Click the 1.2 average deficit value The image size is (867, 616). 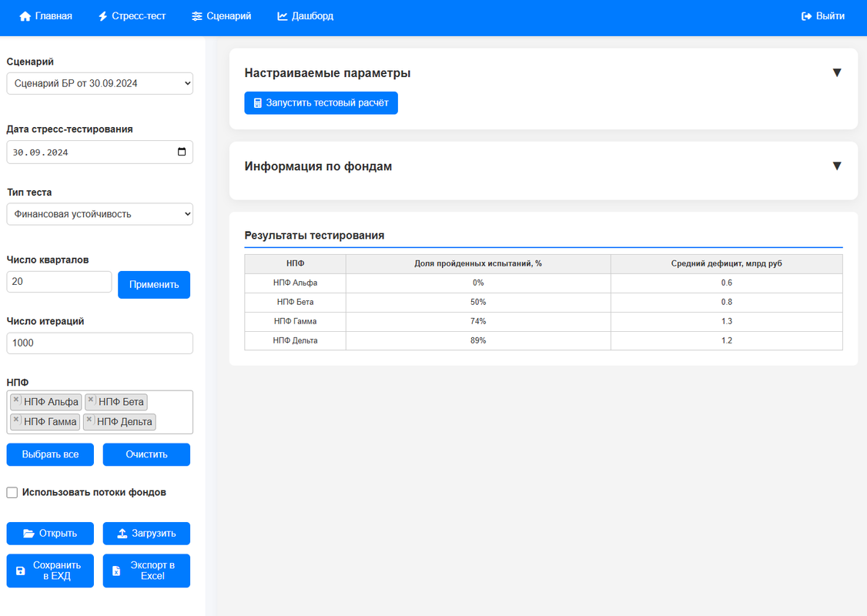tap(727, 341)
